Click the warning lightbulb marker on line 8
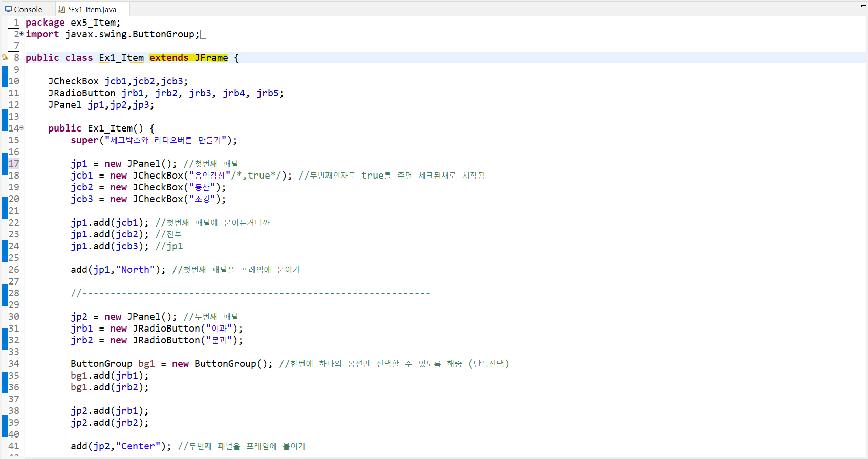 [x=5, y=58]
